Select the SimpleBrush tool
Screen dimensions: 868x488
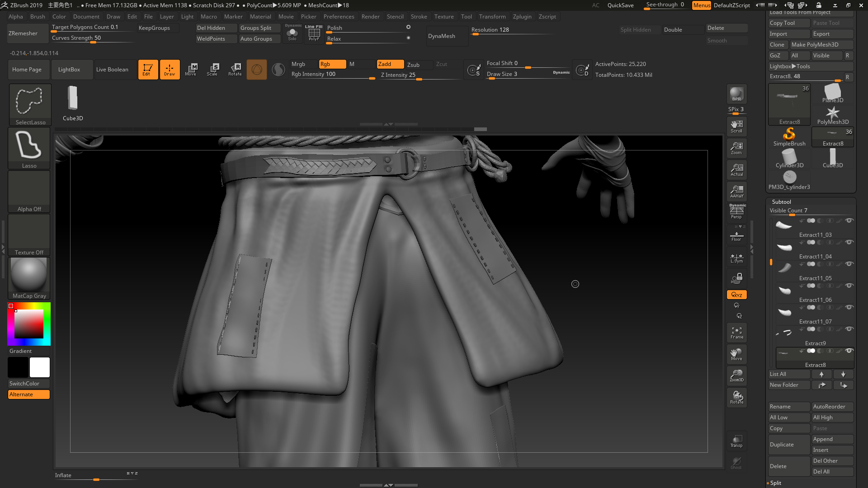coord(789,137)
